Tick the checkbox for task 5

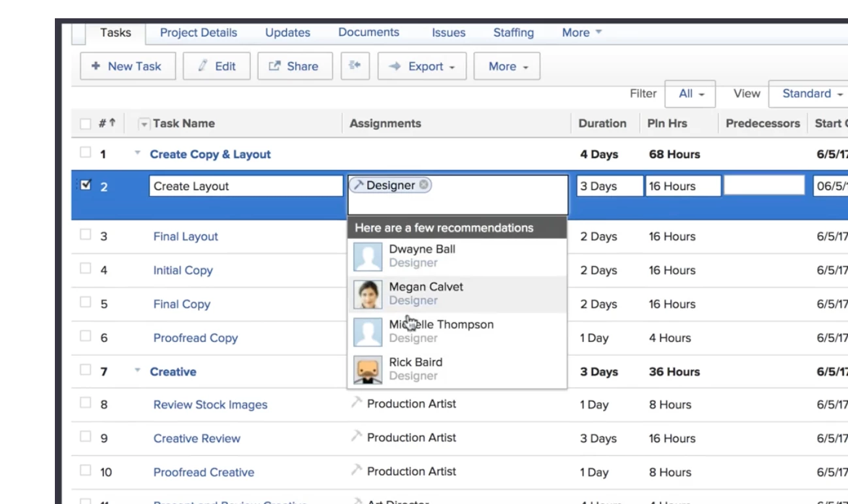[86, 302]
